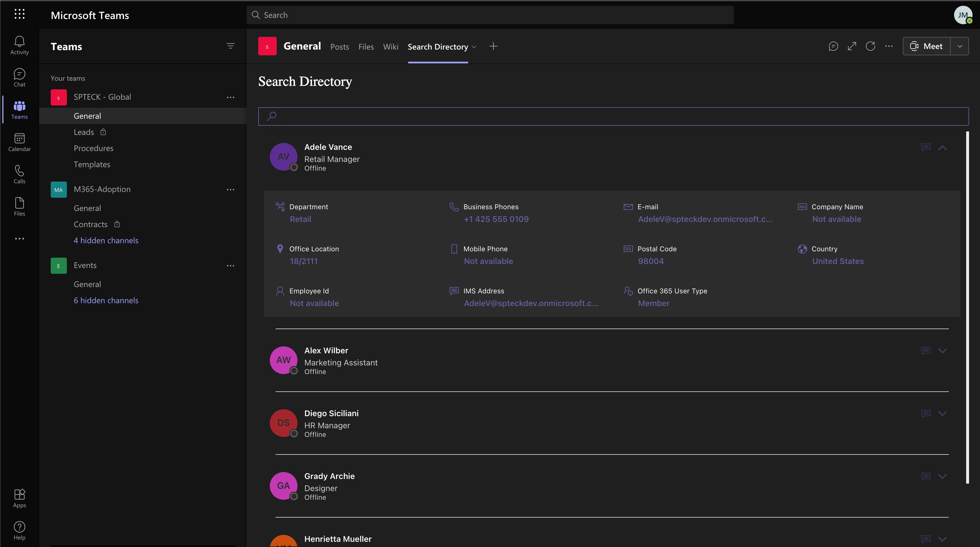The height and width of the screenshot is (547, 980).
Task: Start chat with Grady Archie
Action: point(926,476)
